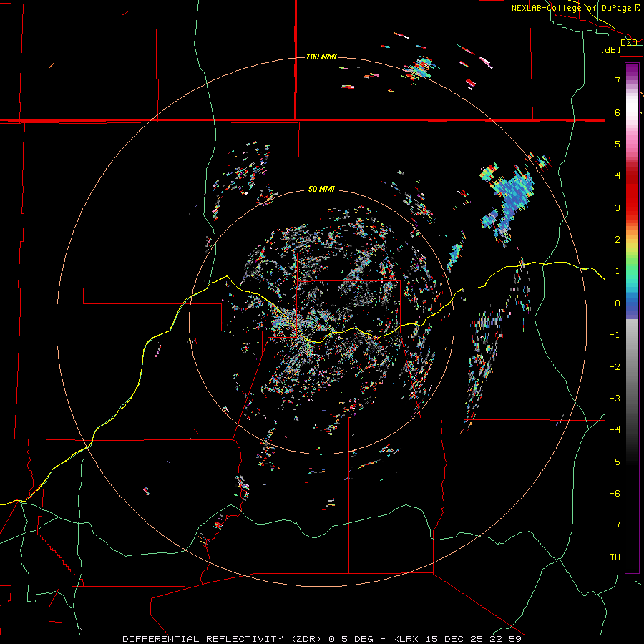Click the 4 dB scale label
The height and width of the screenshot is (644, 644).
pyautogui.click(x=618, y=176)
